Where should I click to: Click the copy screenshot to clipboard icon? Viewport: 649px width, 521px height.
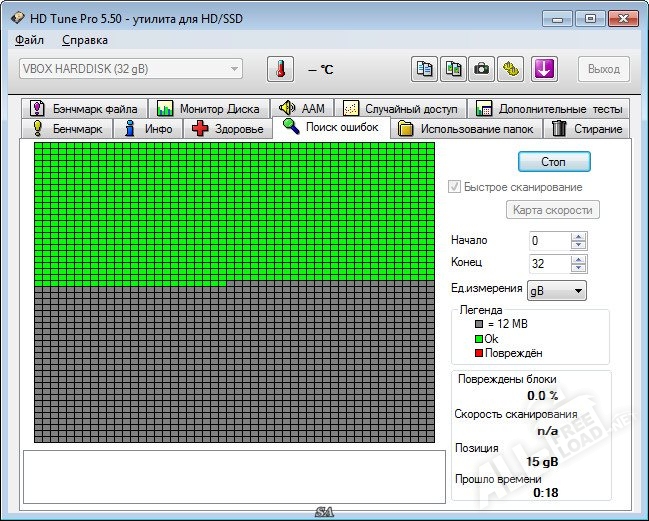(x=454, y=69)
